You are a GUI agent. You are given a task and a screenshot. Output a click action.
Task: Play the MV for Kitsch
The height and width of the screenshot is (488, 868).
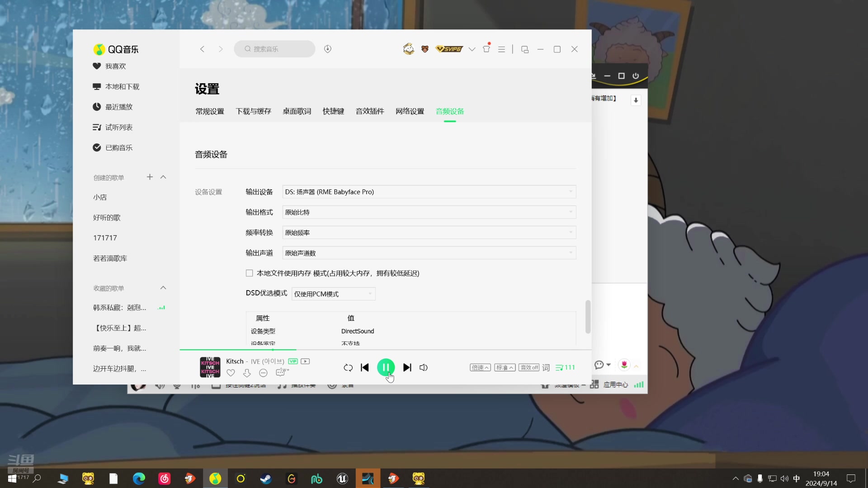tap(305, 361)
